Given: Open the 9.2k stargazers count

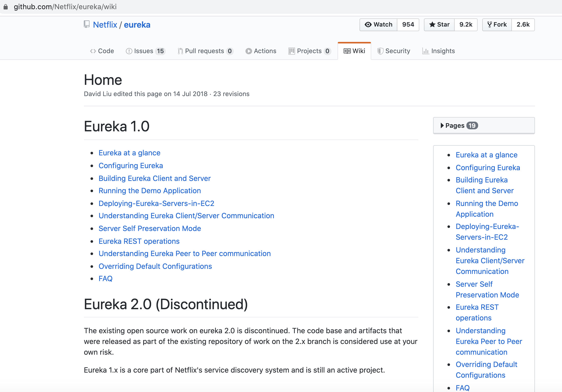Looking at the screenshot, I should click(x=466, y=25).
